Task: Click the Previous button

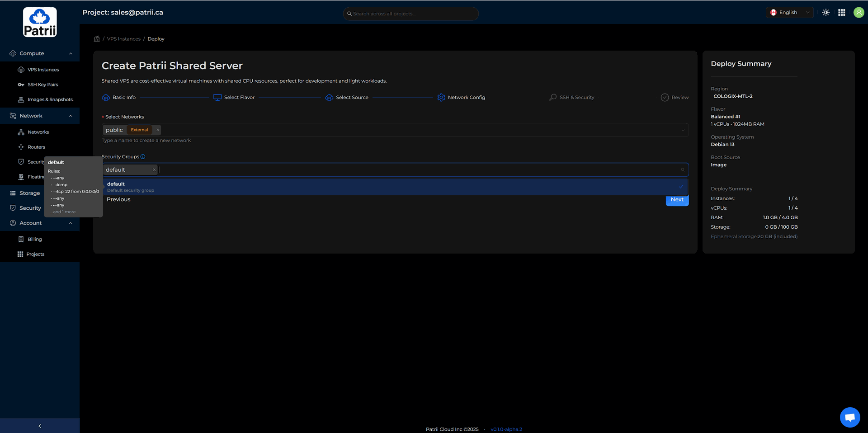Action: coord(118,200)
